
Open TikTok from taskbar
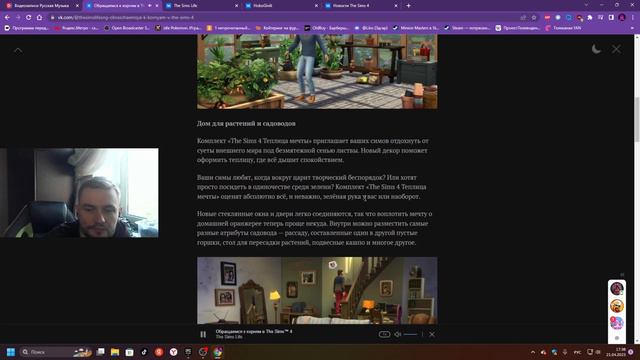pyautogui.click(x=144, y=352)
